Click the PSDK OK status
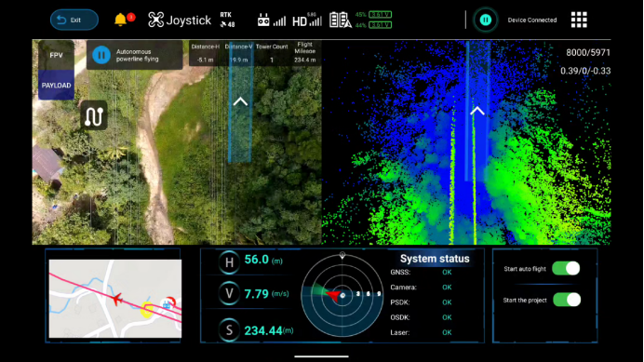 point(447,302)
